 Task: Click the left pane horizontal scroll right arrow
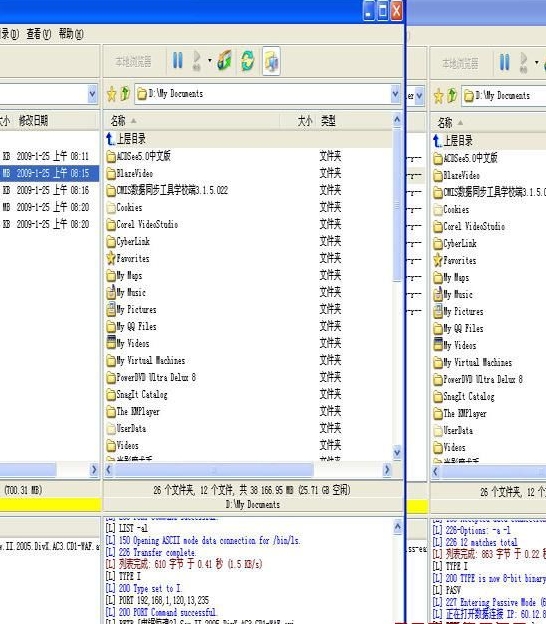tap(94, 470)
